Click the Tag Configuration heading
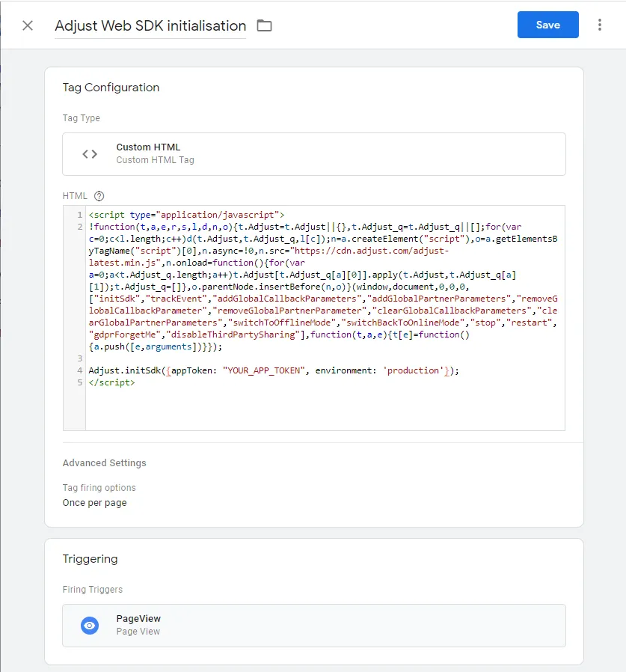The height and width of the screenshot is (672, 626). (111, 88)
